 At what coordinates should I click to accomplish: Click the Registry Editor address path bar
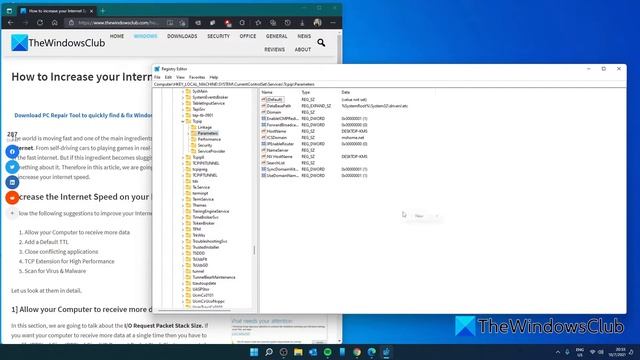389,84
